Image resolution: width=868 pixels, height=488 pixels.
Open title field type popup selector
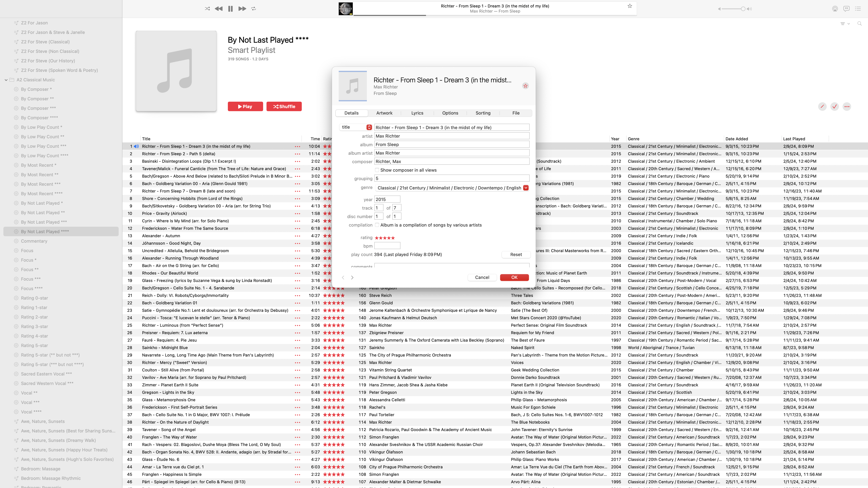click(369, 127)
